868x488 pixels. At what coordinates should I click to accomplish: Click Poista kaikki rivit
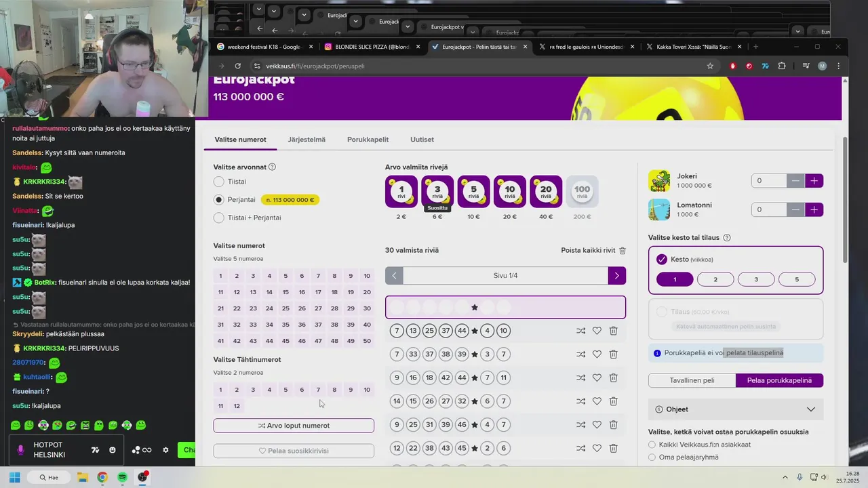tap(593, 250)
